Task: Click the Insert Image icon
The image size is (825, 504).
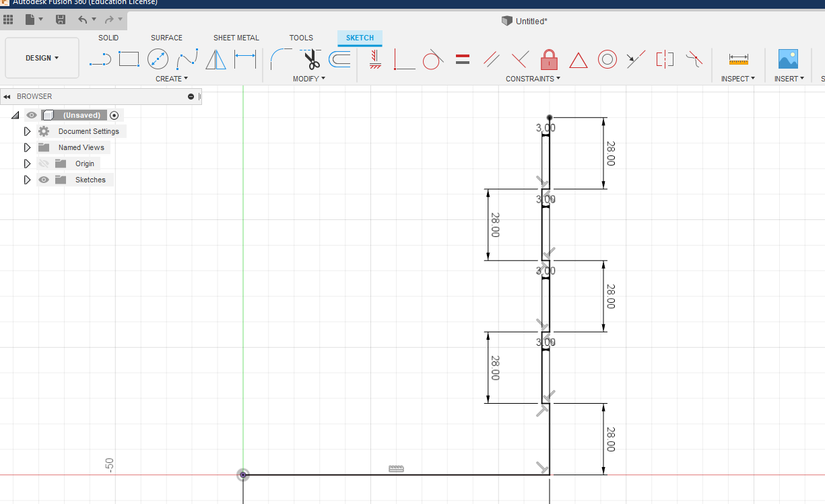Action: [788, 59]
